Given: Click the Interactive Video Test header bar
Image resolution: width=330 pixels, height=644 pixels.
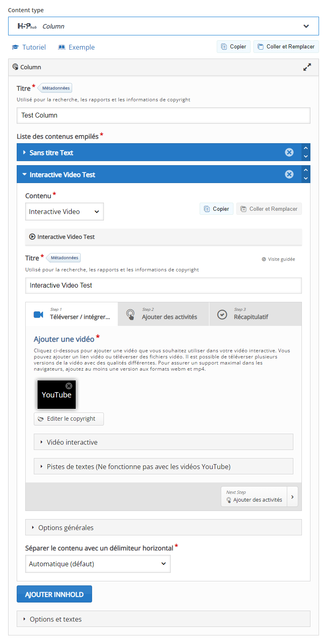Looking at the screenshot, I should pyautogui.click(x=163, y=237).
